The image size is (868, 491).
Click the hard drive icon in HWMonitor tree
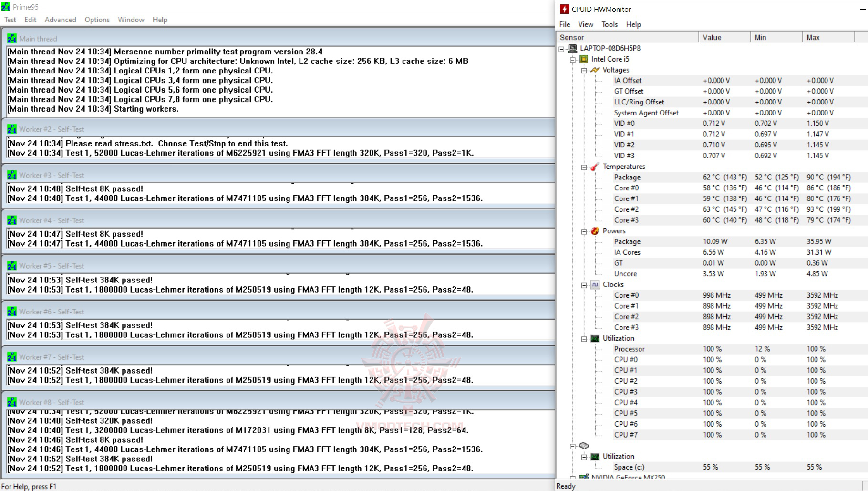pyautogui.click(x=584, y=446)
